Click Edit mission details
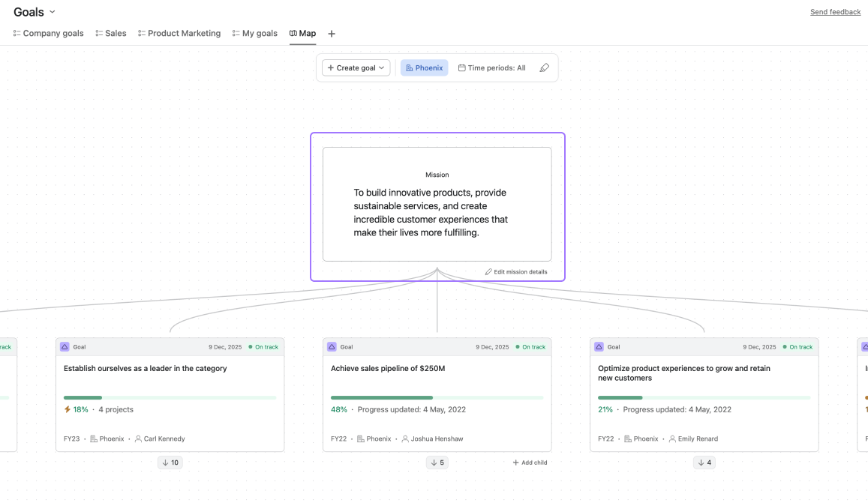Screen dimensions: 868x503 516,271
